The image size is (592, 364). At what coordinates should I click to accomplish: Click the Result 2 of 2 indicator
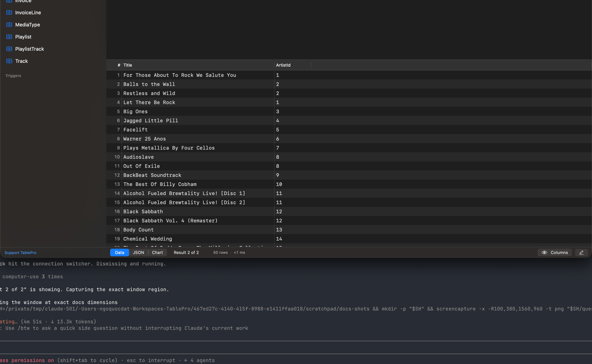[186, 253]
